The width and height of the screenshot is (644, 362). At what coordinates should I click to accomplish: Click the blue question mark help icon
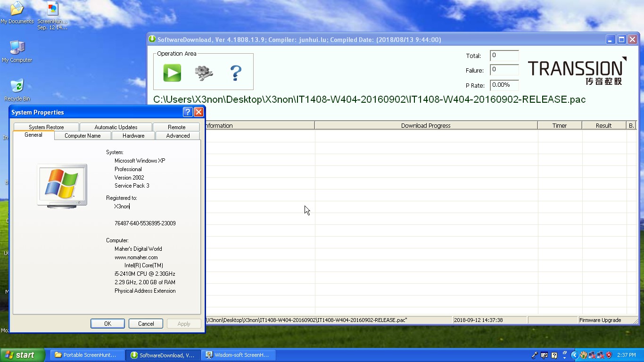coord(236,73)
